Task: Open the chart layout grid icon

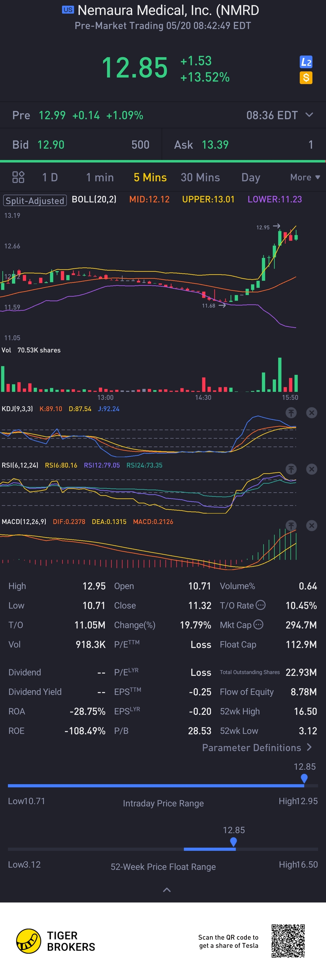Action: coord(18,177)
